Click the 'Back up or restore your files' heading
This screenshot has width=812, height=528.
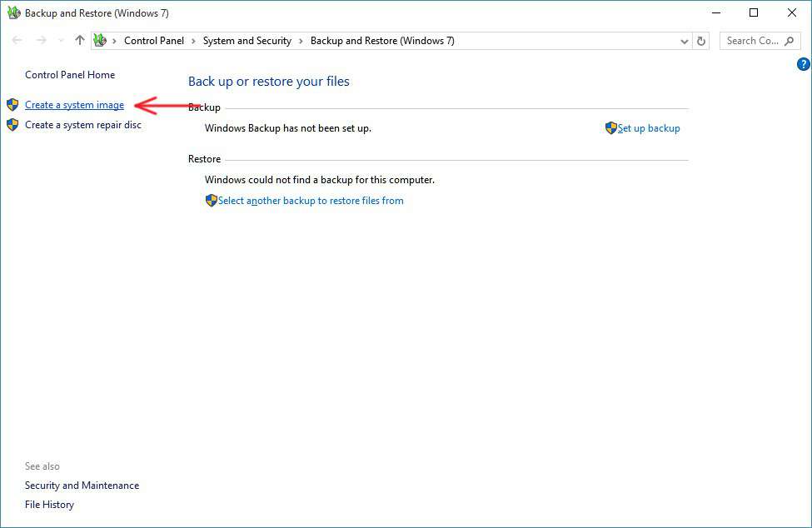(269, 82)
